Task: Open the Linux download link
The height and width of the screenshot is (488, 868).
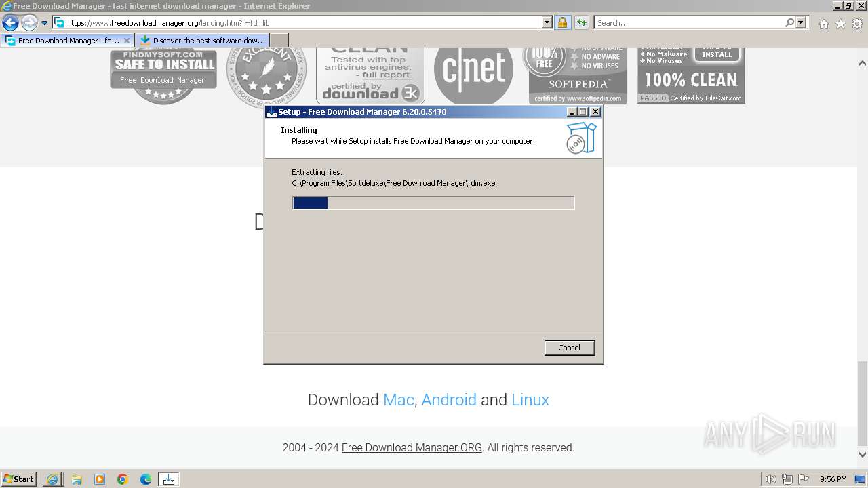Action: click(530, 400)
